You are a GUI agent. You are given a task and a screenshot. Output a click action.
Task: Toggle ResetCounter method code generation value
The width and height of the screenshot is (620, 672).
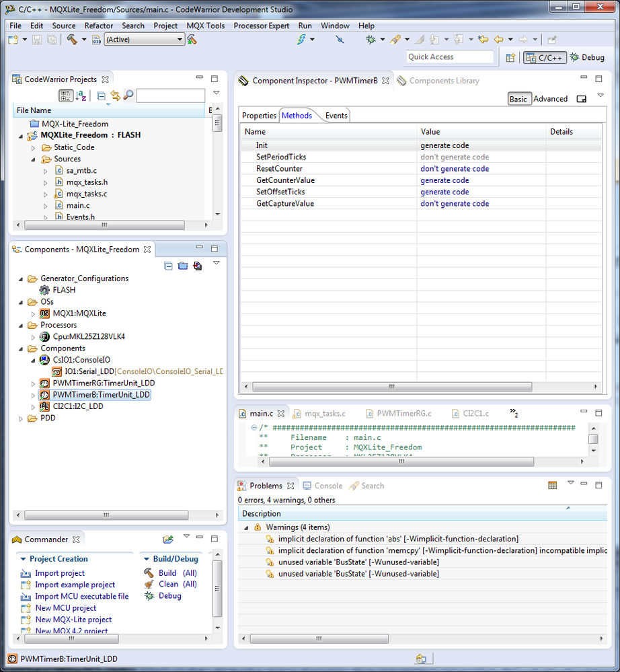[x=455, y=169]
